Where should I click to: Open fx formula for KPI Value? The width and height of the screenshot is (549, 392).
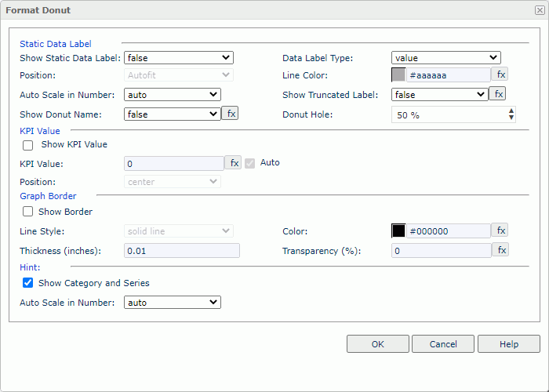[x=234, y=163]
